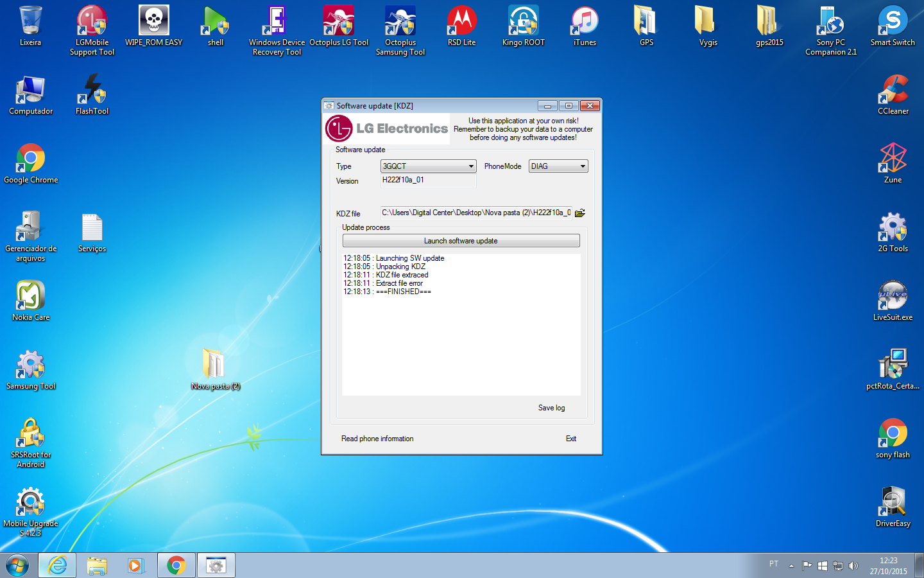Browse for KDZ file folder icon
This screenshot has height=578, width=924.
pos(580,213)
